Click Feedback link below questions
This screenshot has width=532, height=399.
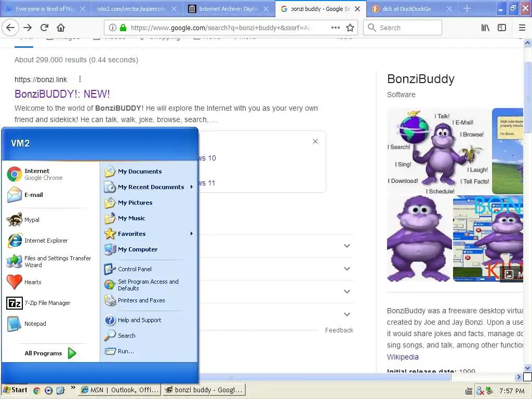339,330
